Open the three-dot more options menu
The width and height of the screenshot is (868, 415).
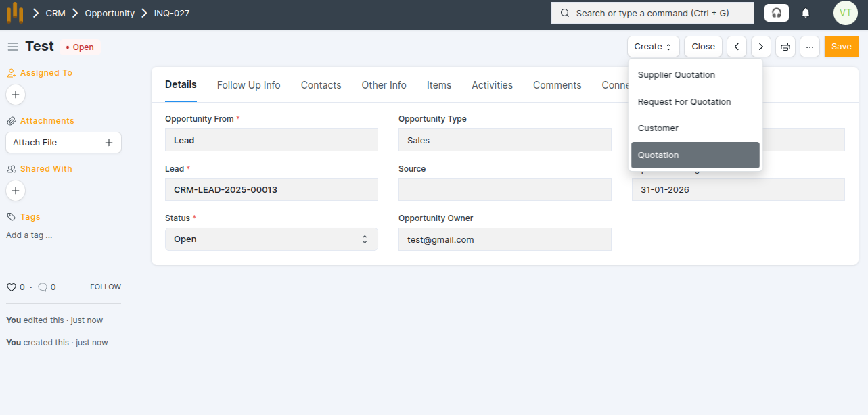[810, 47]
